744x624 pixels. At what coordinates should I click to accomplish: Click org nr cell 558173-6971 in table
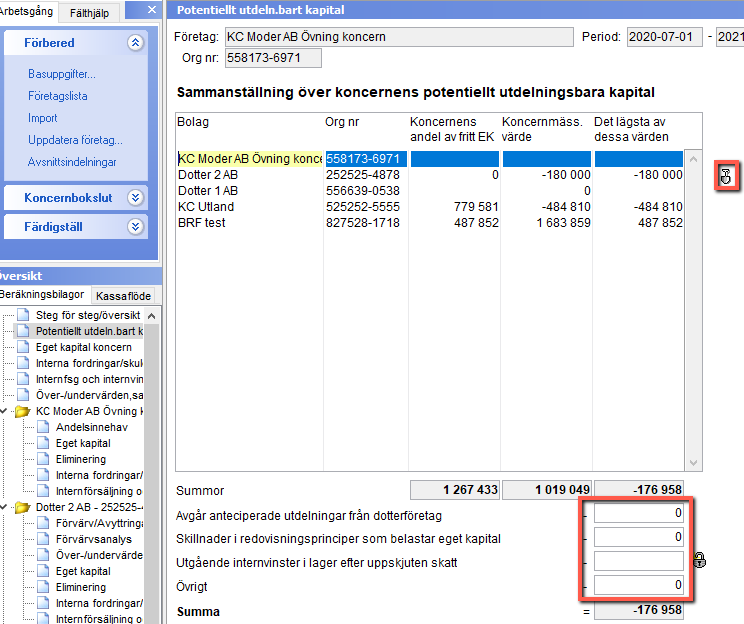(366, 159)
